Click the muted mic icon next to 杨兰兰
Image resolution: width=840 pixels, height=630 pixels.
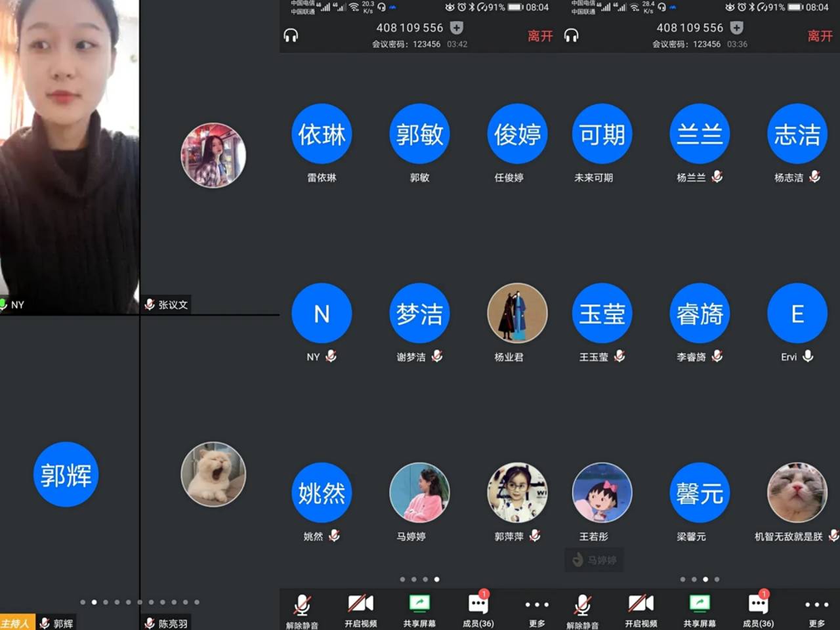(x=717, y=177)
